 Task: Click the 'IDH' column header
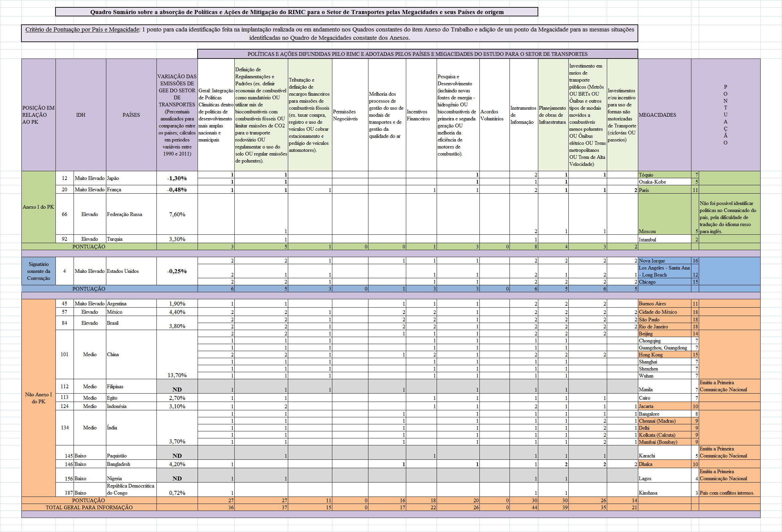[81, 115]
